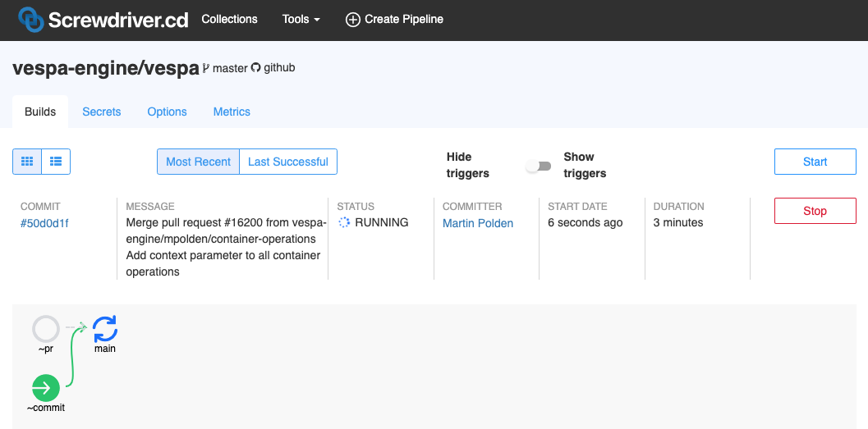Click the '6 seconds ago' start date
Screen dimensions: 868x429
click(586, 223)
